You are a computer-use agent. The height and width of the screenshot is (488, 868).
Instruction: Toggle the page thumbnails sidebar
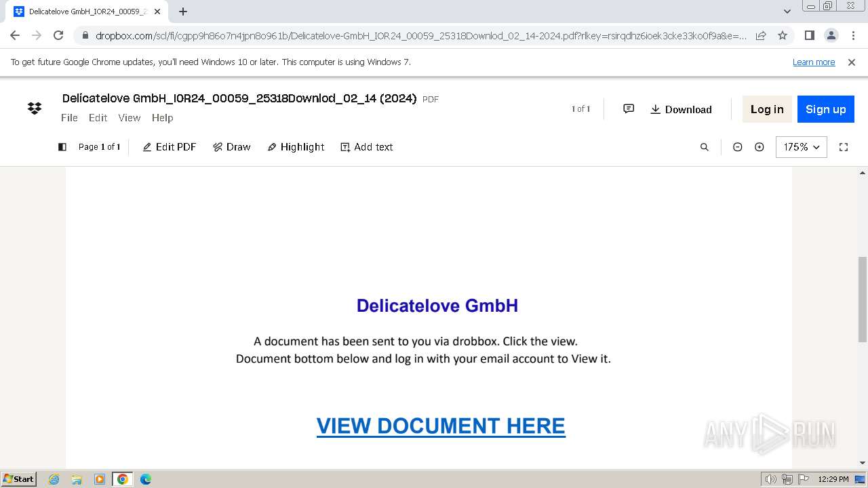coord(62,147)
